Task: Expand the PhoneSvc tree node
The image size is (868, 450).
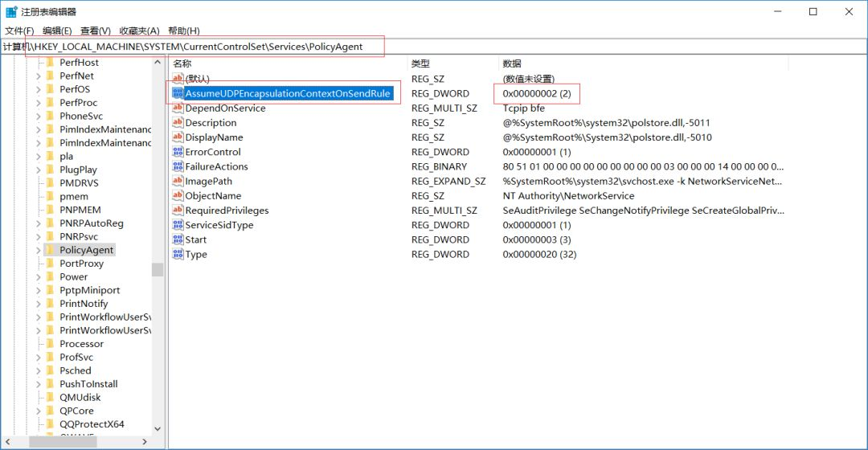Action: coord(38,117)
